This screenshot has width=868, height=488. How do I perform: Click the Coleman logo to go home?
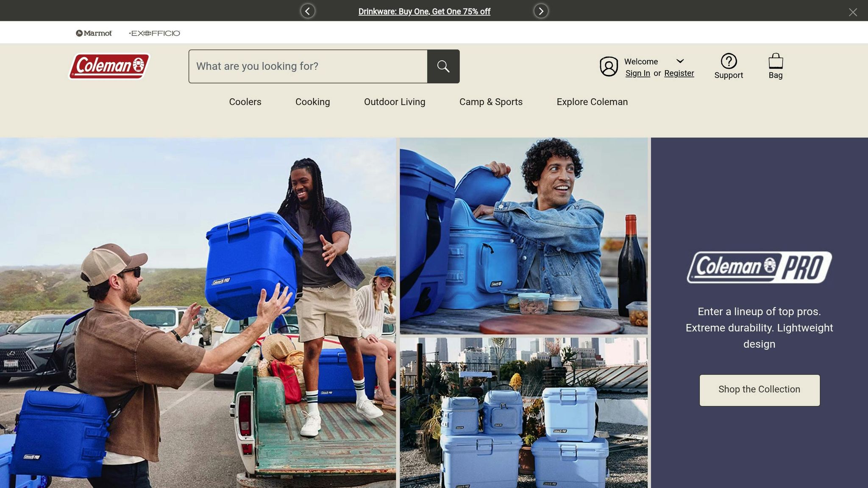coord(109,66)
